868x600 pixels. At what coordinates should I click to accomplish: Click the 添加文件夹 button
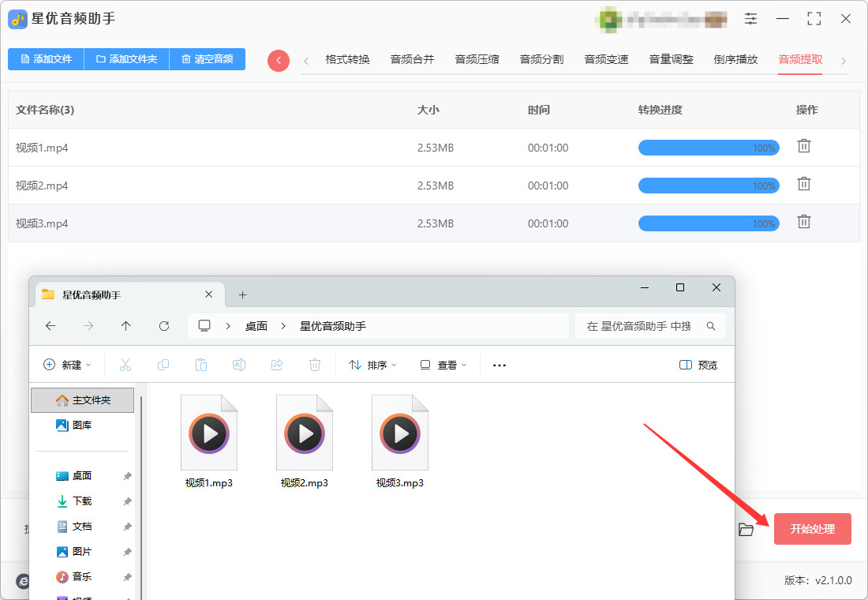(x=127, y=59)
